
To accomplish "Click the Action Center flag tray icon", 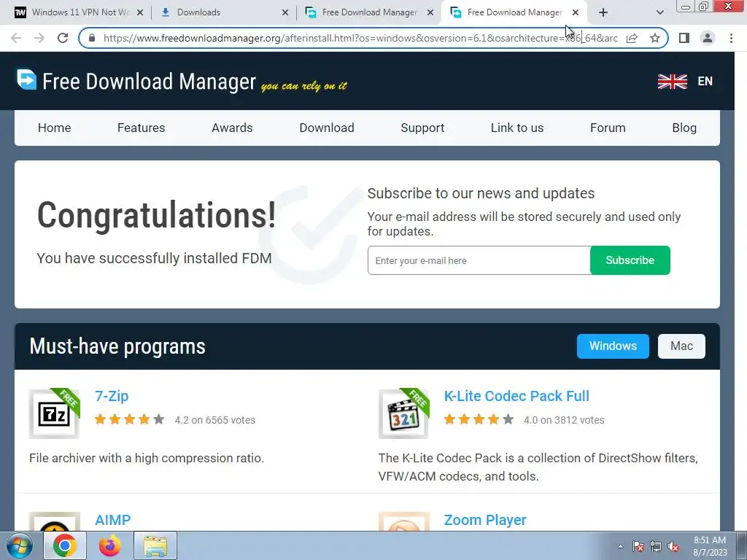I will click(638, 546).
